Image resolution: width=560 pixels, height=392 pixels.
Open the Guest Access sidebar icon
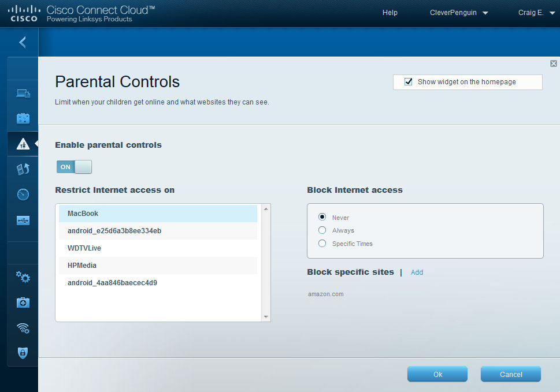[23, 118]
